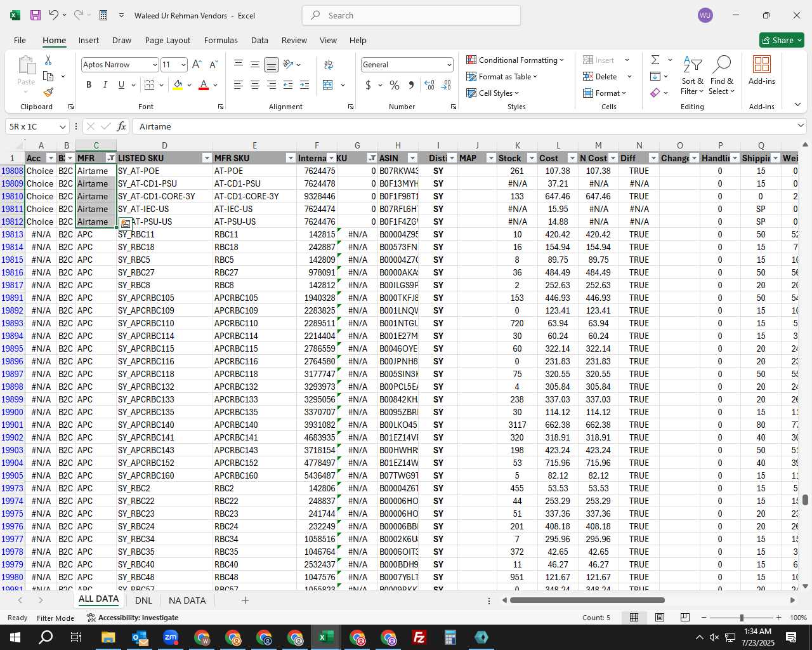The image size is (812, 650).
Task: Switch to Page Layout view in status bar
Action: (x=660, y=617)
